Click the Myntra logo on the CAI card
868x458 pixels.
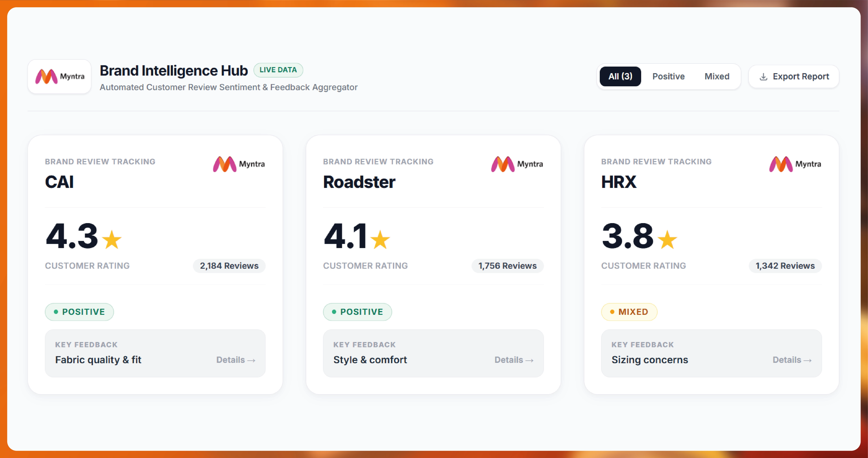pyautogui.click(x=239, y=164)
